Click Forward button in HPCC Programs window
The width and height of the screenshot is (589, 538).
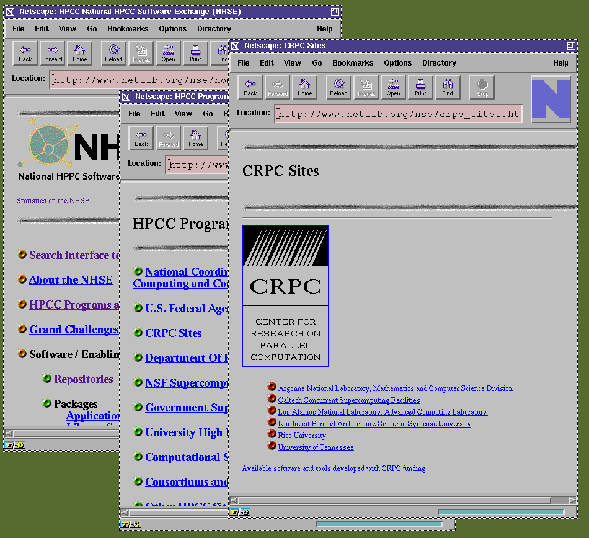pyautogui.click(x=168, y=138)
